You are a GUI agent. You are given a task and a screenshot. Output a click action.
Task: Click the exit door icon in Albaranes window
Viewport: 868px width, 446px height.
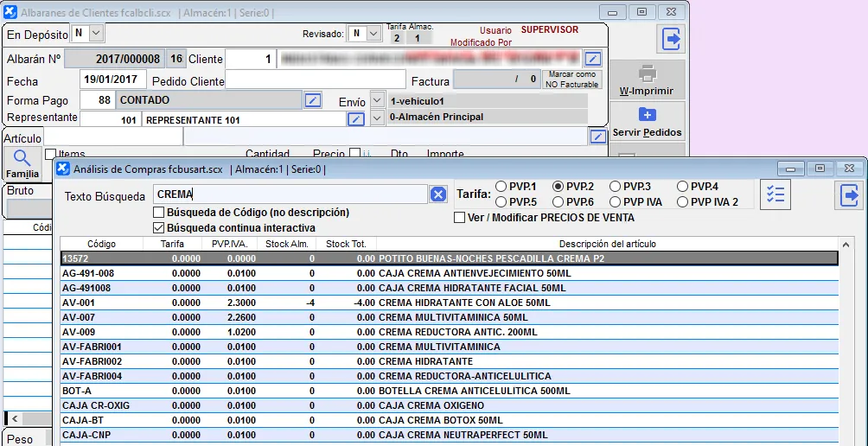[672, 39]
